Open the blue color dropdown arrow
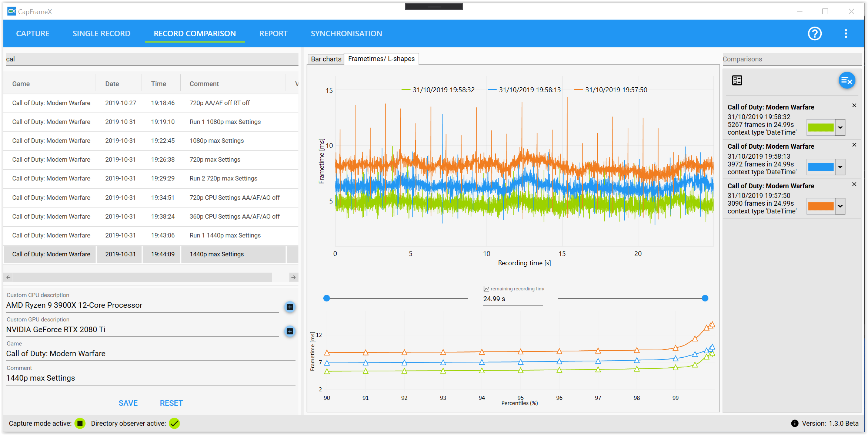 [x=840, y=167]
